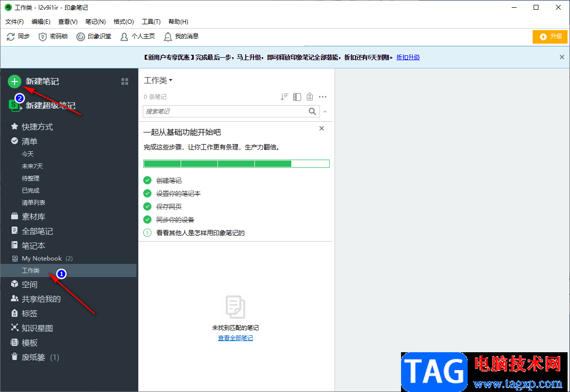Click the 折扣升级 discount upgrade link
Image resolution: width=570 pixels, height=392 pixels.
[x=408, y=57]
